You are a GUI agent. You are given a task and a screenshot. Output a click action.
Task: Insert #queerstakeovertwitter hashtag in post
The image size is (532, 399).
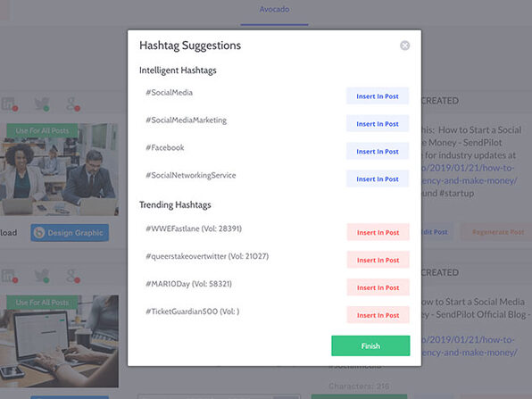click(x=378, y=260)
